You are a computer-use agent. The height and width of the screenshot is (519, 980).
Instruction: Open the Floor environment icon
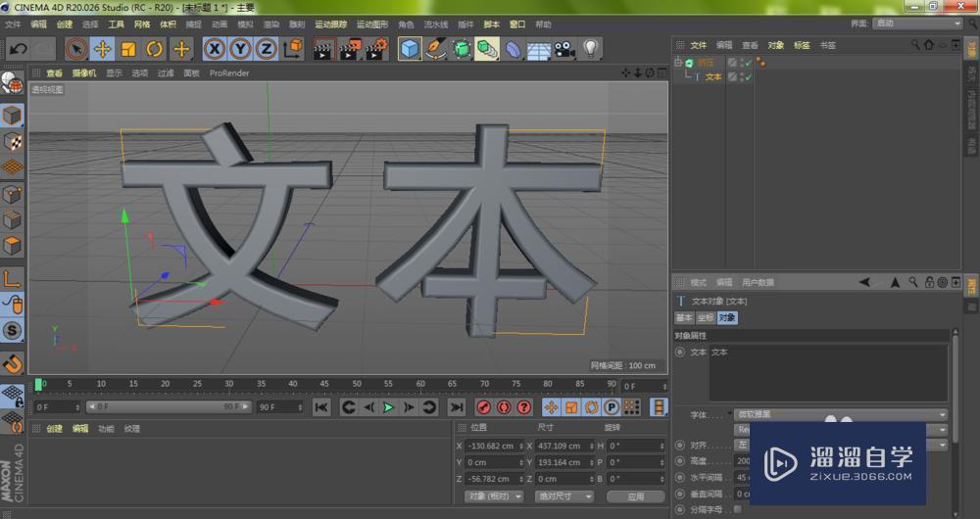coord(539,49)
